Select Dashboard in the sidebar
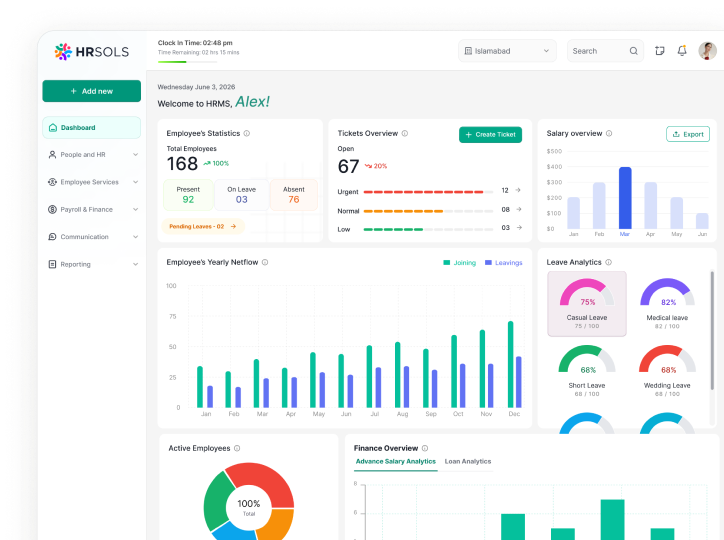This screenshot has height=540, width=724. 91,127
